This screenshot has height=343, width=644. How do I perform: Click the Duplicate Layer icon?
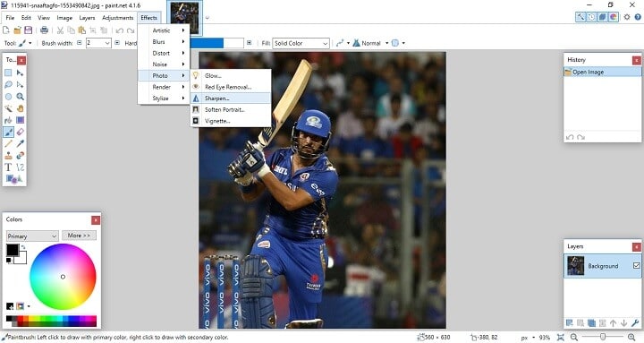coord(591,322)
